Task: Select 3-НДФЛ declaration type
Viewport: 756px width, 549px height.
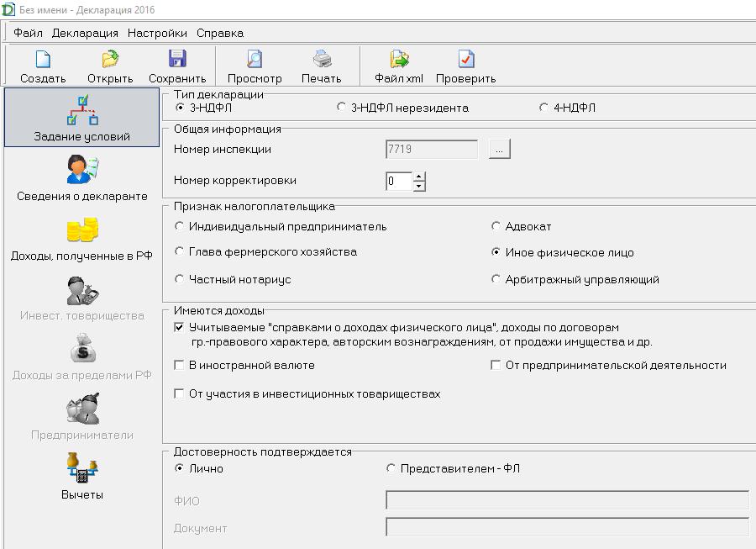Action: coord(180,108)
